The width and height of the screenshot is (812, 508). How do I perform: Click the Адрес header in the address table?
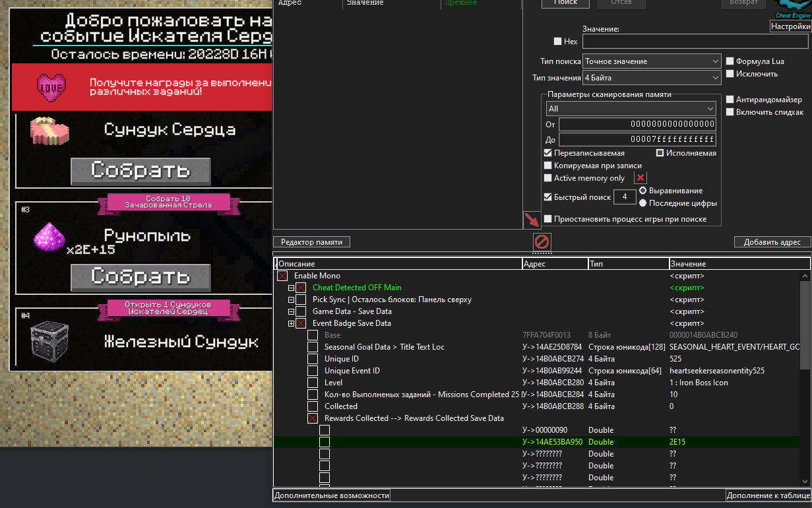[x=555, y=264]
